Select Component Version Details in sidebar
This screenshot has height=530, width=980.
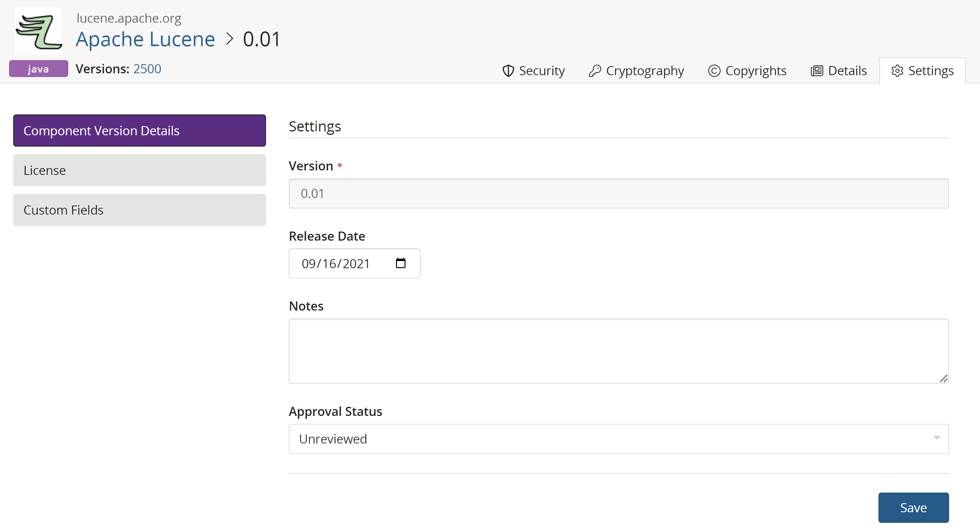(139, 130)
